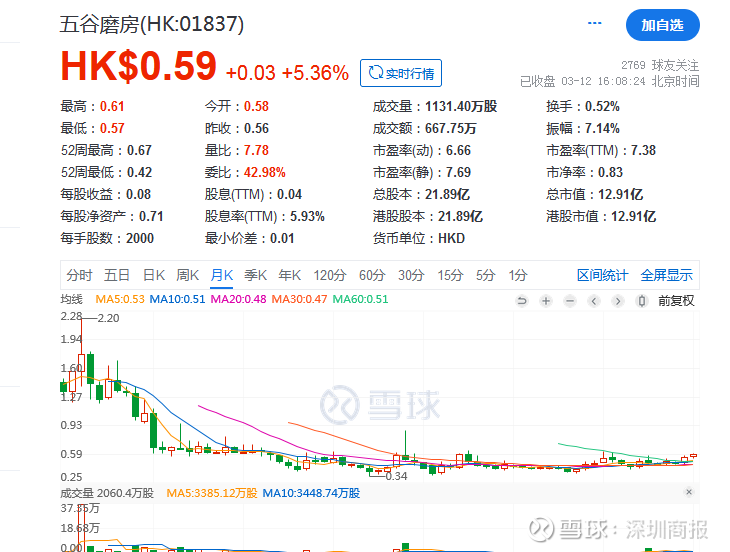This screenshot has width=730, height=552.
Task: Select the 周K chart tab
Action: [x=188, y=275]
